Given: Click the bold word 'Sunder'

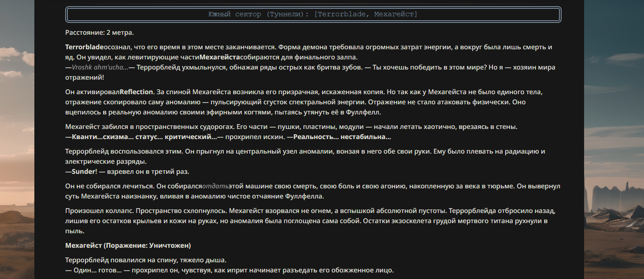Looking at the screenshot, I should coord(83,172).
